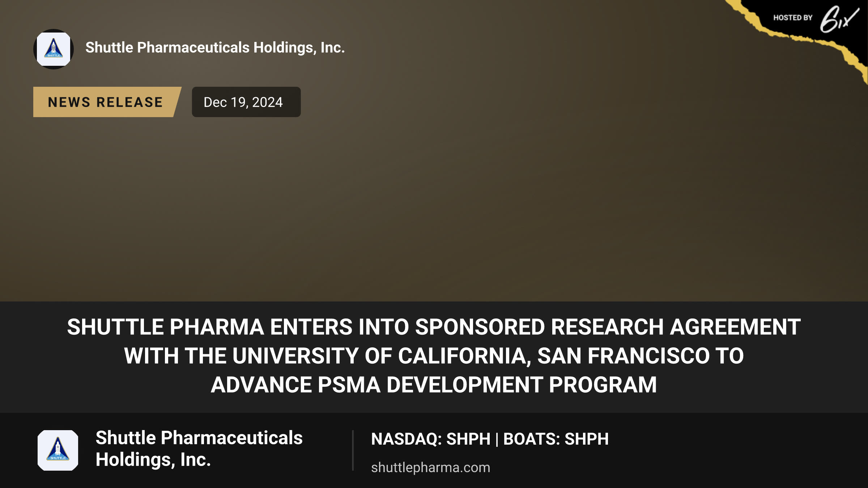Click the vertical divider in the footer
This screenshot has width=868, height=488.
click(353, 450)
